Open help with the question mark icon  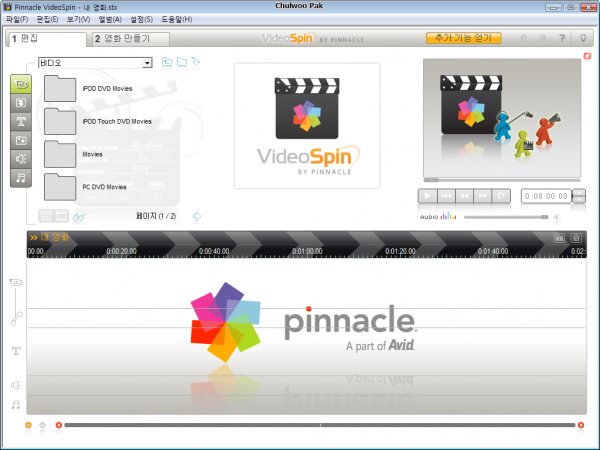[x=562, y=38]
